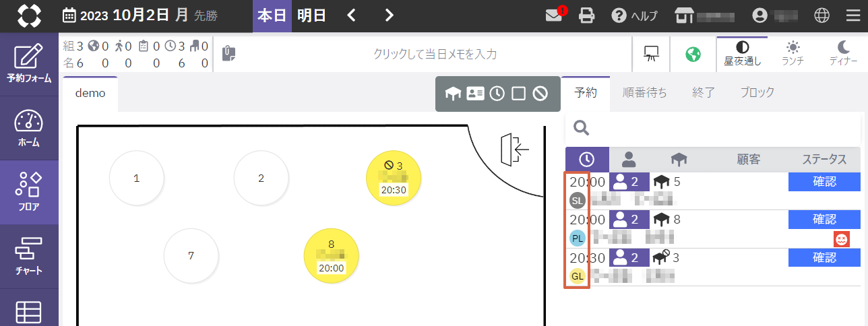Switch to 終了 tab
Screen dimensions: 868x326
[703, 93]
